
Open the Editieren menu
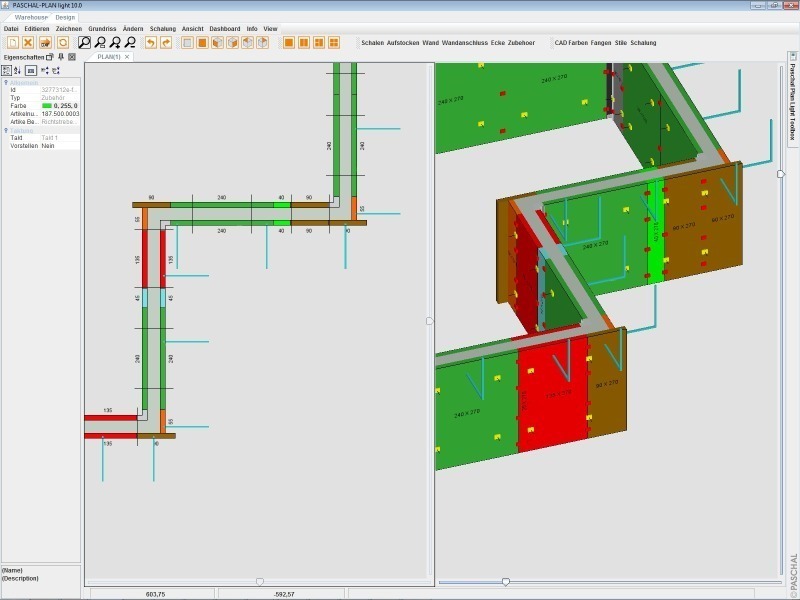pyautogui.click(x=37, y=29)
